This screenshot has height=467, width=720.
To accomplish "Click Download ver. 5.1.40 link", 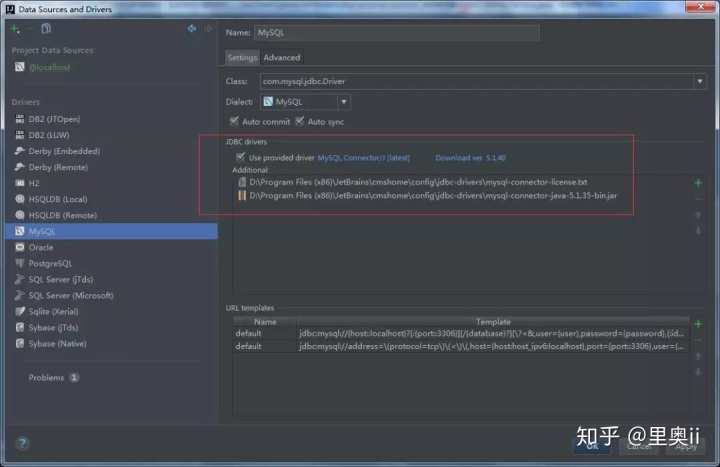I will [x=470, y=158].
